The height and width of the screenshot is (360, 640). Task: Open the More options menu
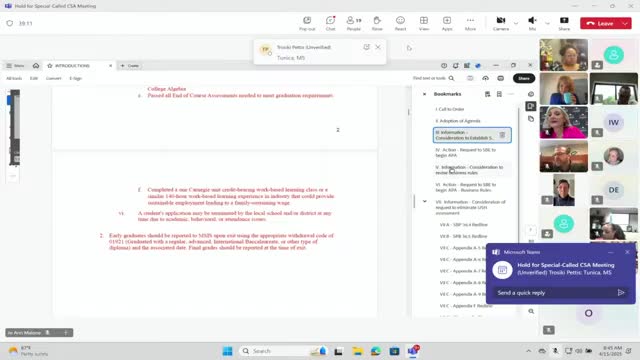[470, 23]
